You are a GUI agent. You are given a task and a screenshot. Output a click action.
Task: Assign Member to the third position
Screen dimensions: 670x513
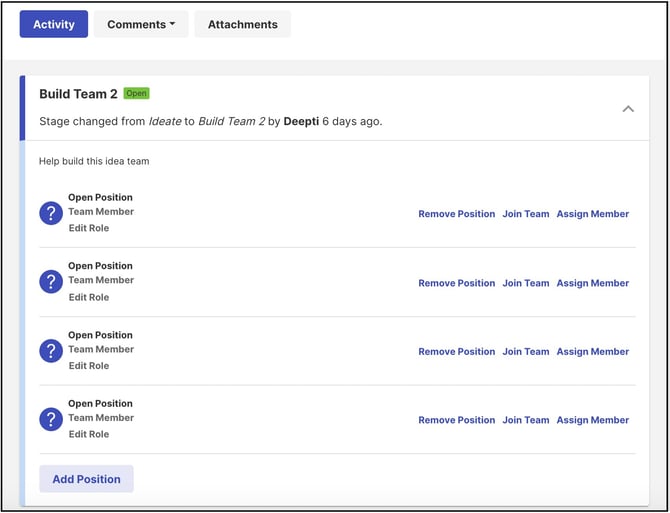592,352
